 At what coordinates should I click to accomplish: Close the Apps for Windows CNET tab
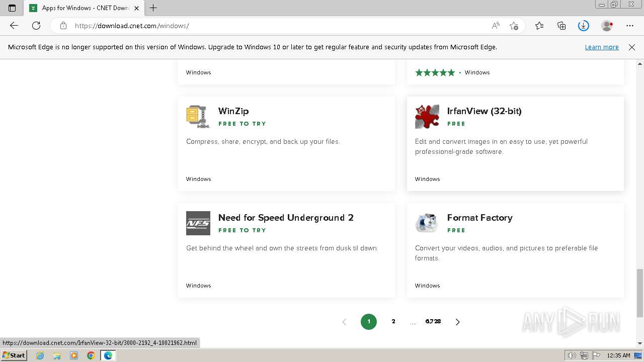tap(136, 8)
